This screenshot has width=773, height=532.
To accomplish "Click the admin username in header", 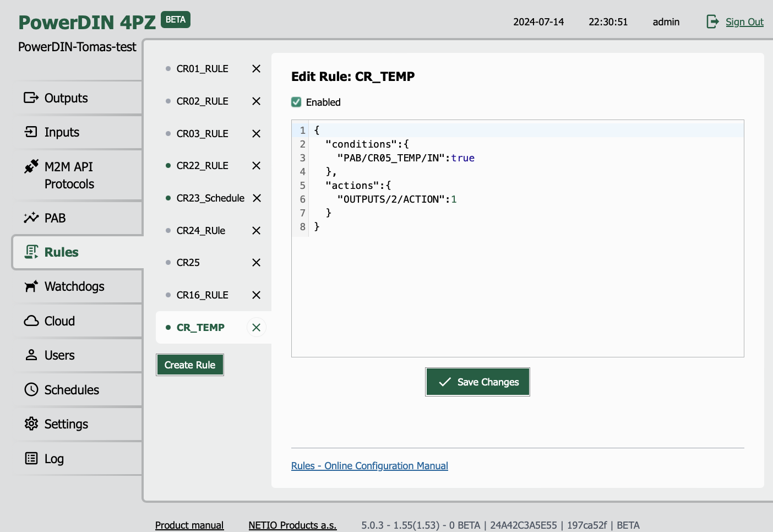I will pyautogui.click(x=666, y=22).
